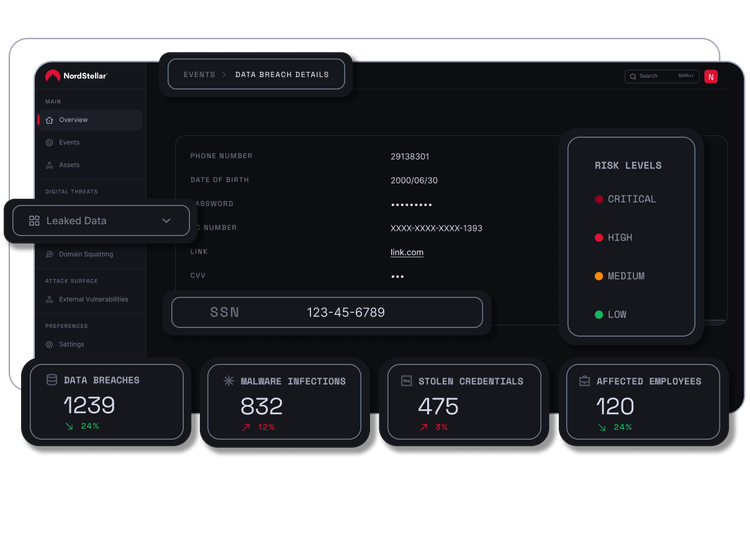
Task: Click the SSN value field
Action: pos(345,312)
